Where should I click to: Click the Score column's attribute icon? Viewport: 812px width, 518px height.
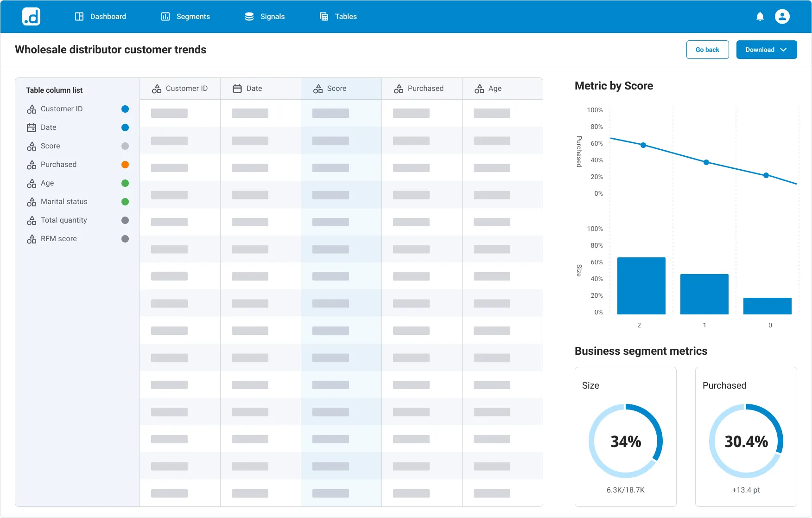pos(318,88)
